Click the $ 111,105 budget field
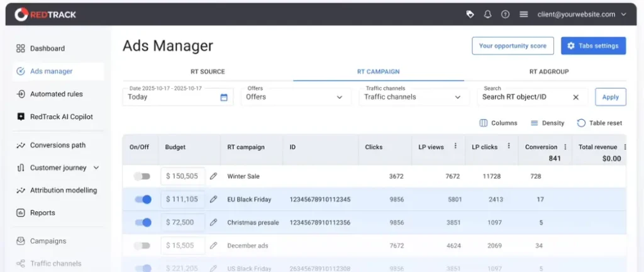644x272 pixels. (x=183, y=199)
